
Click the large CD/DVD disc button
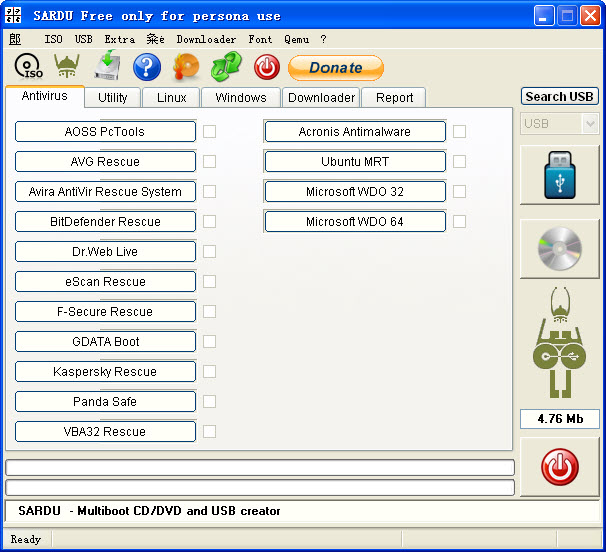tap(559, 249)
